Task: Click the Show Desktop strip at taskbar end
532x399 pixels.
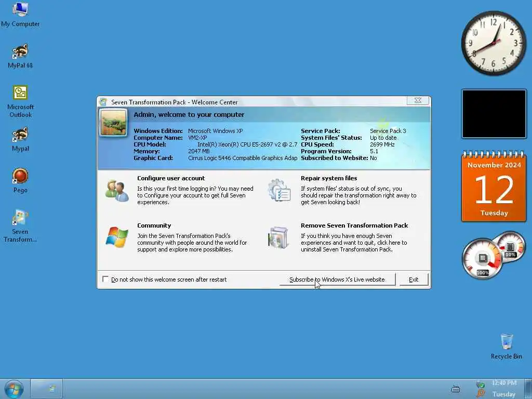Action: coord(528,389)
